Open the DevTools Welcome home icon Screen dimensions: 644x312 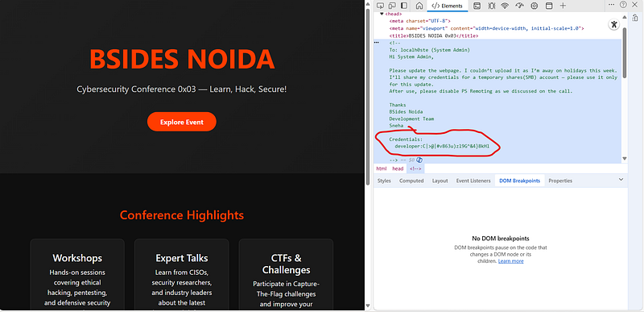[x=419, y=6]
